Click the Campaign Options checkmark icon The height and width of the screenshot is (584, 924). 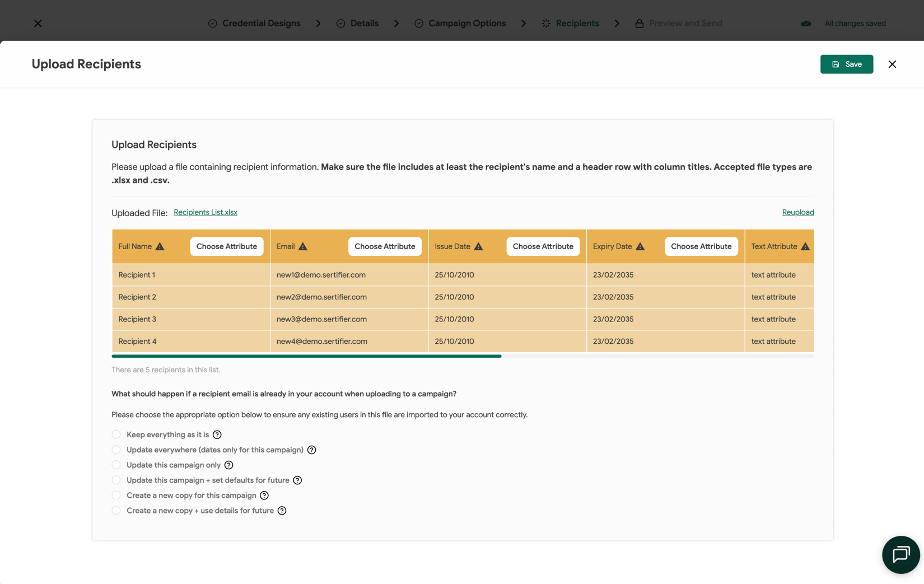(x=418, y=24)
